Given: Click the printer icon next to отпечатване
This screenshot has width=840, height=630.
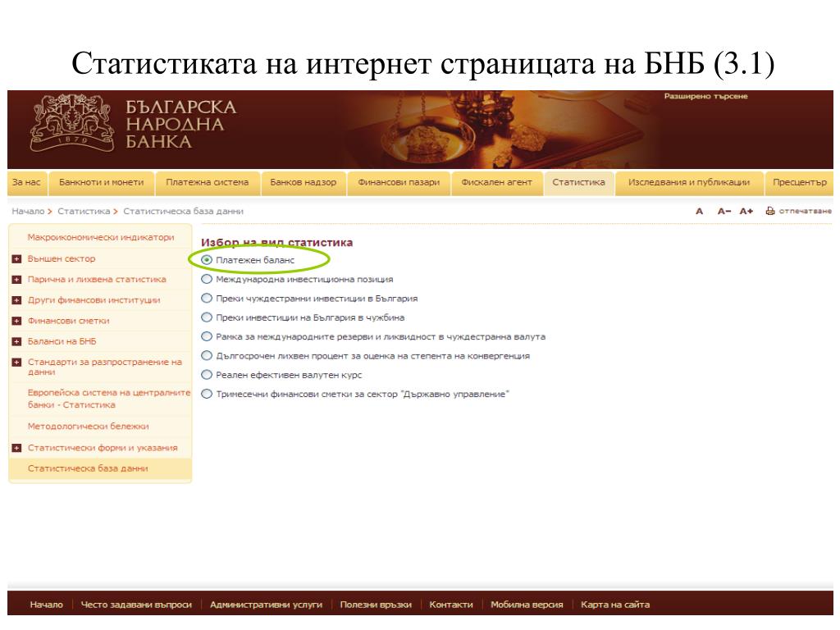Looking at the screenshot, I should tap(770, 211).
